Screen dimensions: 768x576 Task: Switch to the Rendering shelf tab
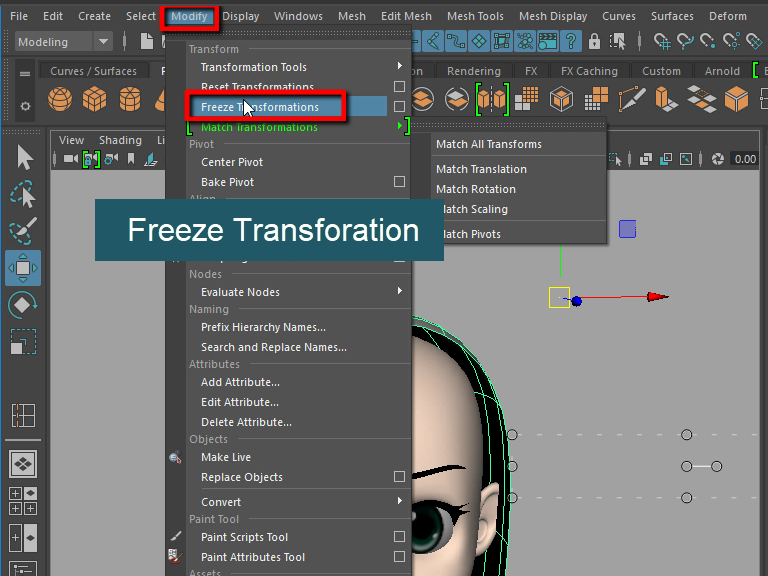coord(473,71)
